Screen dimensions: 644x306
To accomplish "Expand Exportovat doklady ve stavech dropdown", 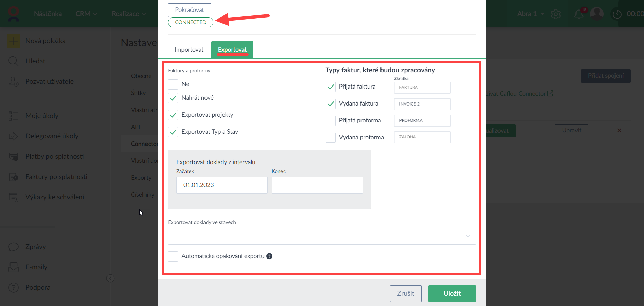I will pyautogui.click(x=468, y=236).
